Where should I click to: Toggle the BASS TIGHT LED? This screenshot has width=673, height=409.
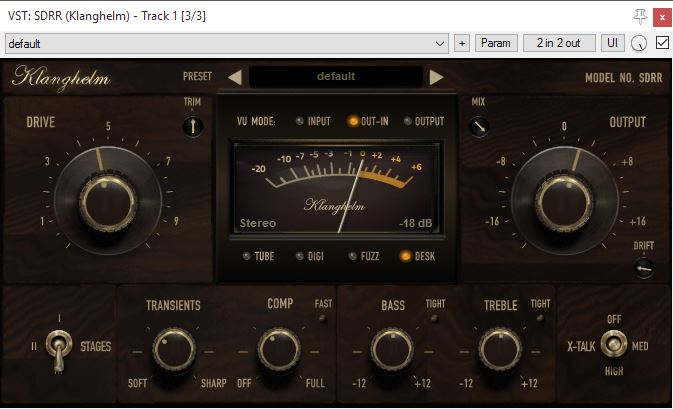pos(434,318)
